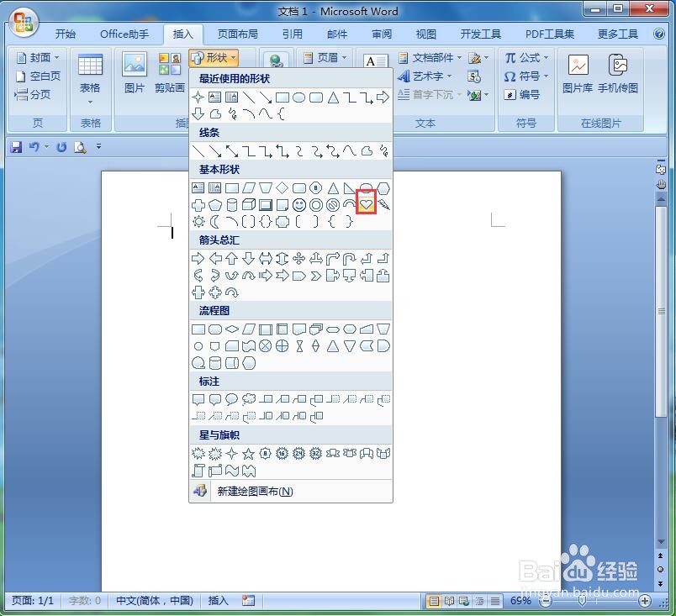Click the 69% zoom level
The width and height of the screenshot is (676, 616).
(x=520, y=601)
